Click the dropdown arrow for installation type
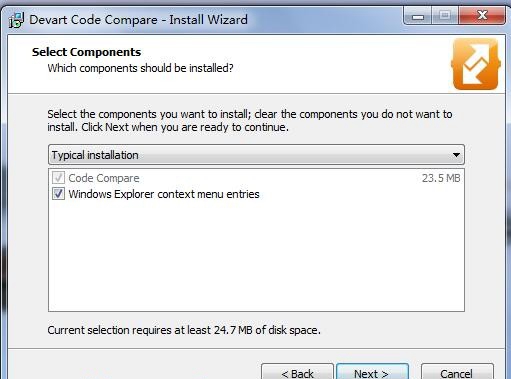Viewport: 511px width, 379px height. (x=456, y=155)
